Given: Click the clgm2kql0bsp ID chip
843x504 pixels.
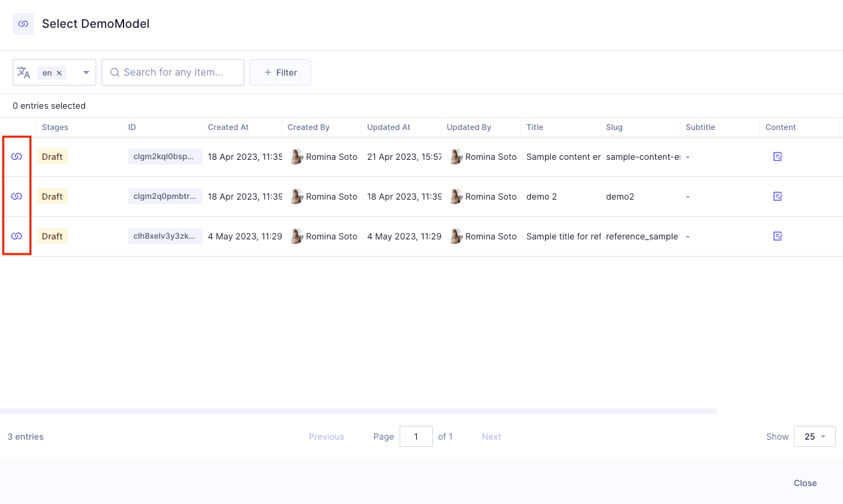Looking at the screenshot, I should coord(165,157).
